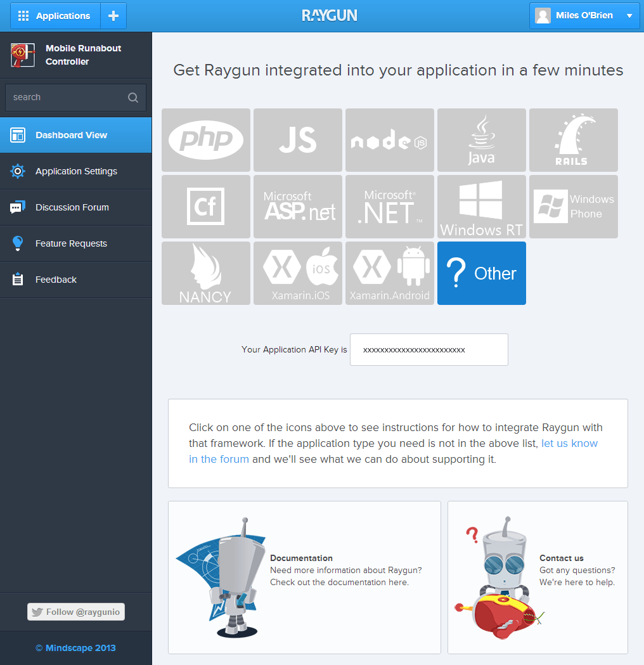Screen dimensions: 644x665
Task: Click the Dashboard View layout icon
Action: 17,135
